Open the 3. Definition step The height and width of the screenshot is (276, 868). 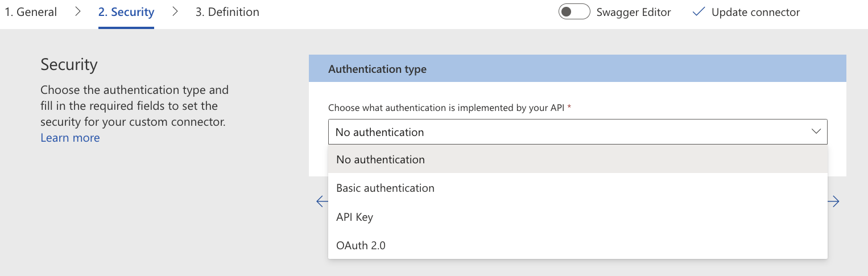coord(227,12)
